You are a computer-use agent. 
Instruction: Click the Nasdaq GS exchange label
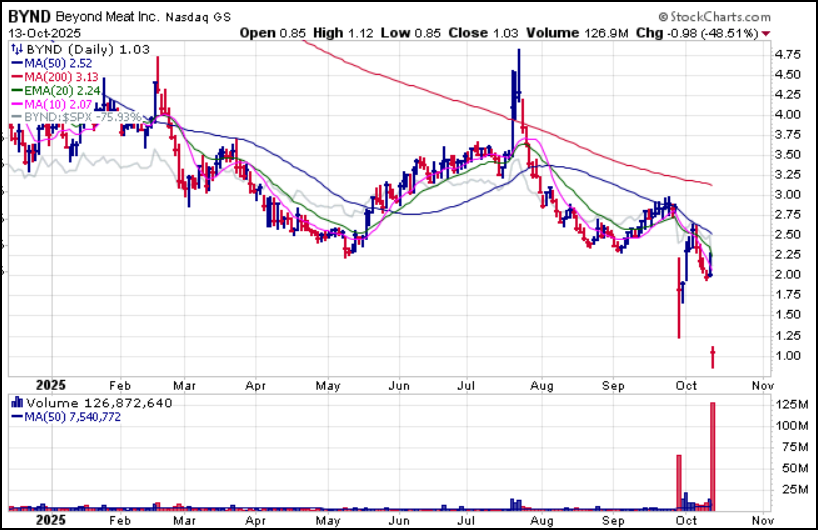198,17
